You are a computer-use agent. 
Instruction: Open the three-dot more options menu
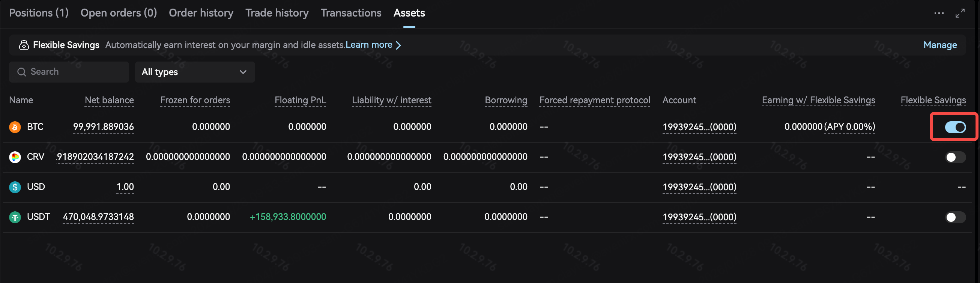pyautogui.click(x=938, y=13)
